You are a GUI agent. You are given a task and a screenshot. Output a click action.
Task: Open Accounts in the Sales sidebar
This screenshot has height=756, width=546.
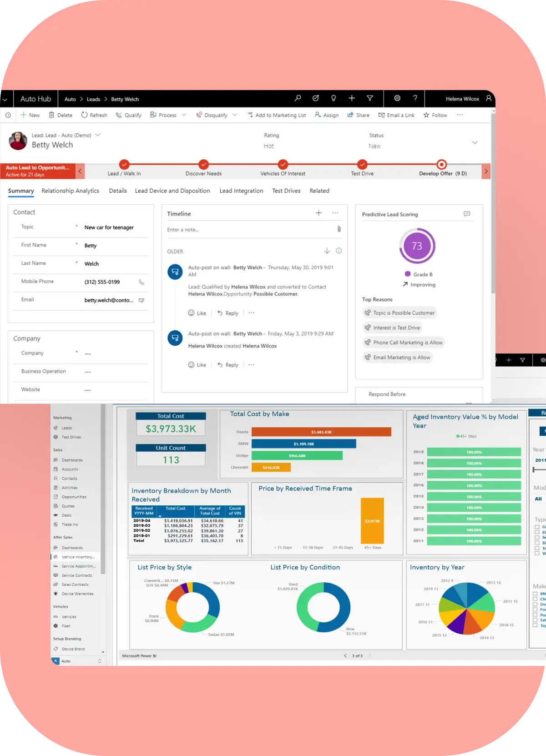coord(70,469)
